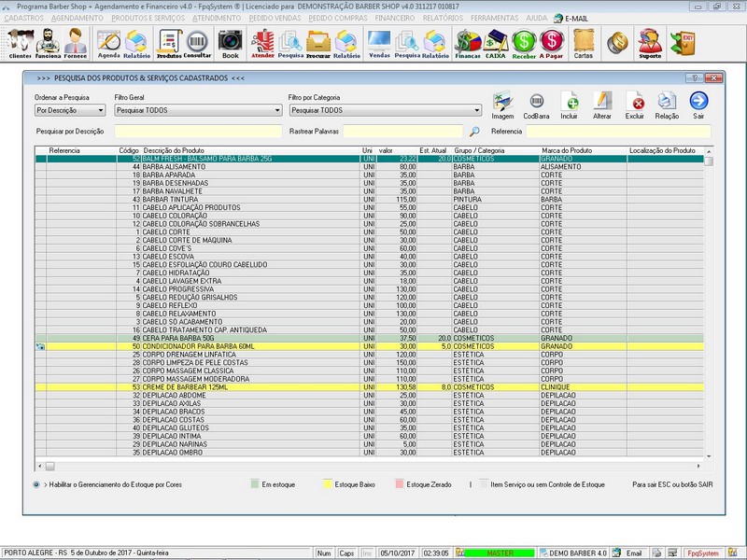The image size is (747, 560).
Task: Click the Excluir delete icon
Action: click(x=635, y=105)
